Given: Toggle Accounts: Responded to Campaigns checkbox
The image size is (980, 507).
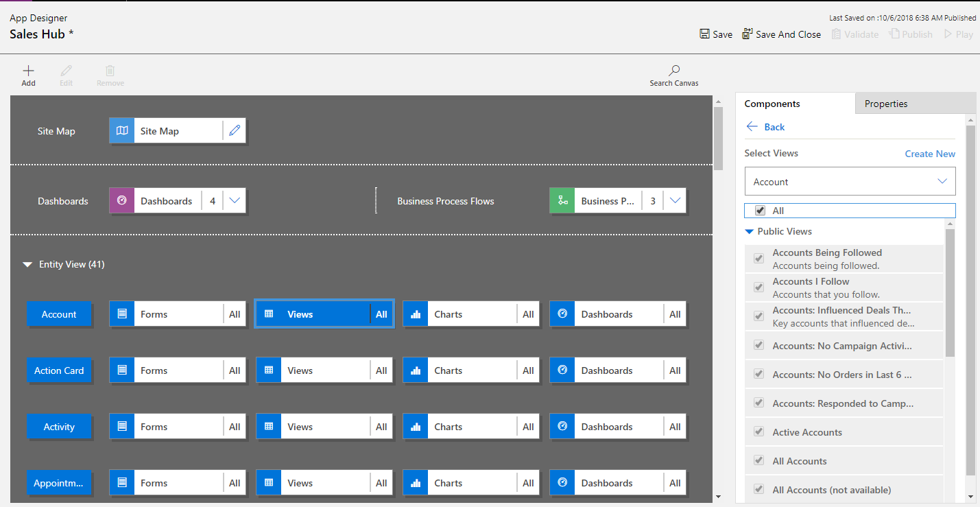Looking at the screenshot, I should click(x=759, y=403).
